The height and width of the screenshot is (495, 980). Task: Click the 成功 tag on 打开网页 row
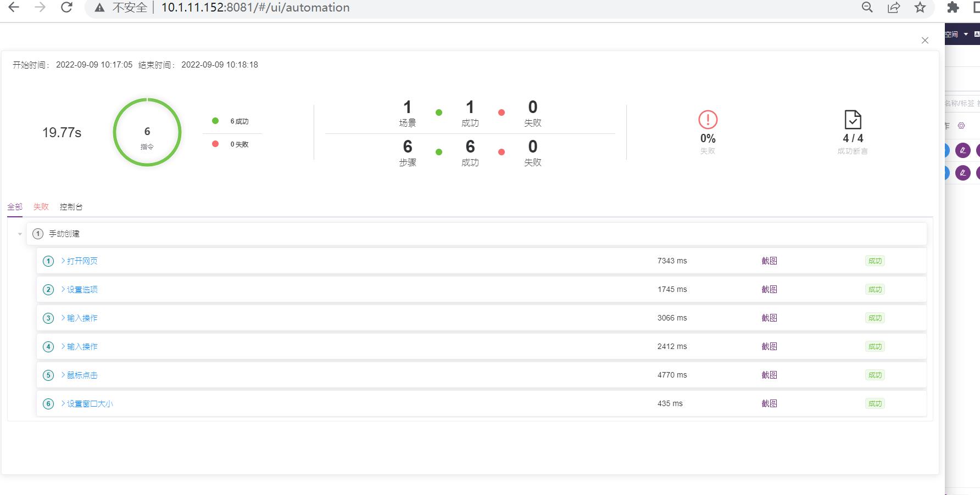pyautogui.click(x=875, y=261)
